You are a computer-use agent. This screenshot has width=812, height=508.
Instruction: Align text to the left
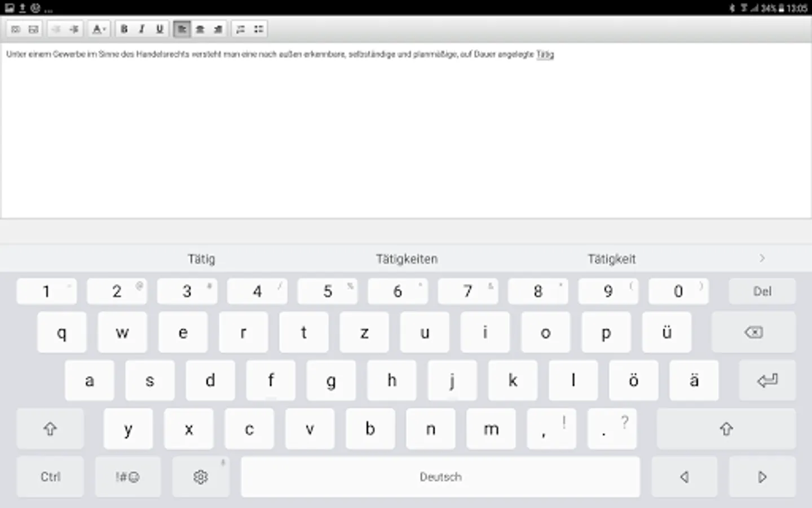[182, 29]
